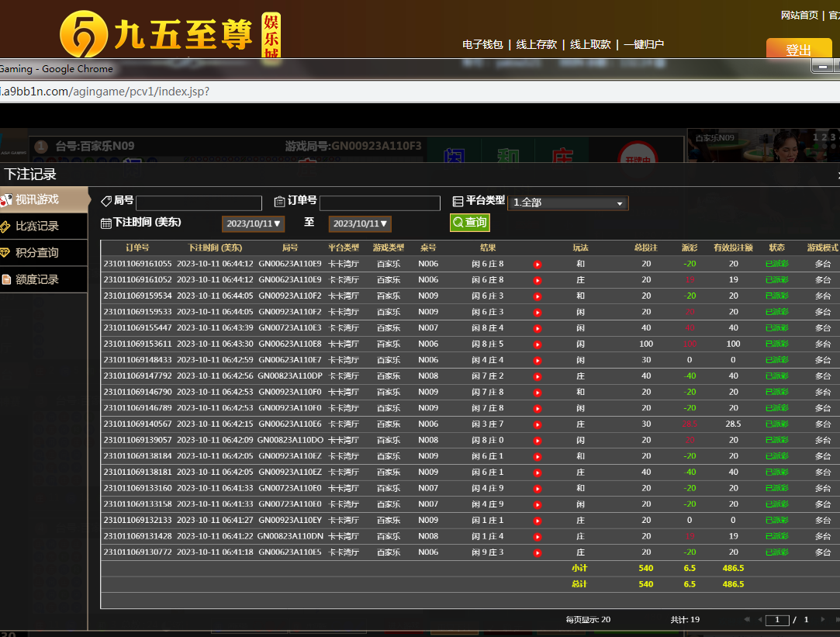Go to first page of records

(x=747, y=620)
